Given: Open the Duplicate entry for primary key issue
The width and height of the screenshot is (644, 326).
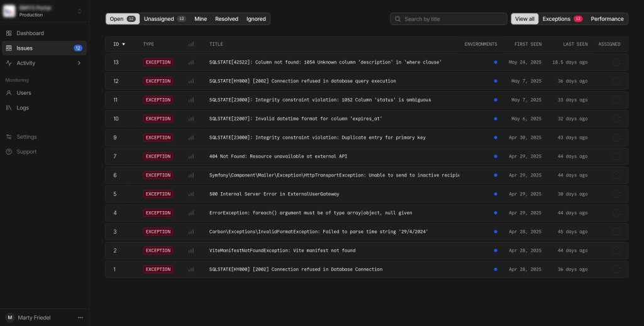Looking at the screenshot, I should (317, 138).
